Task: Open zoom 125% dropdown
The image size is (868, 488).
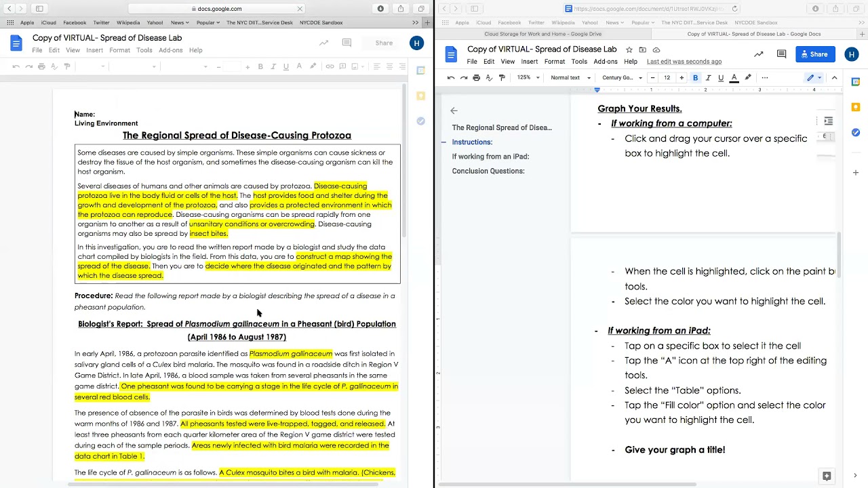Action: click(528, 78)
